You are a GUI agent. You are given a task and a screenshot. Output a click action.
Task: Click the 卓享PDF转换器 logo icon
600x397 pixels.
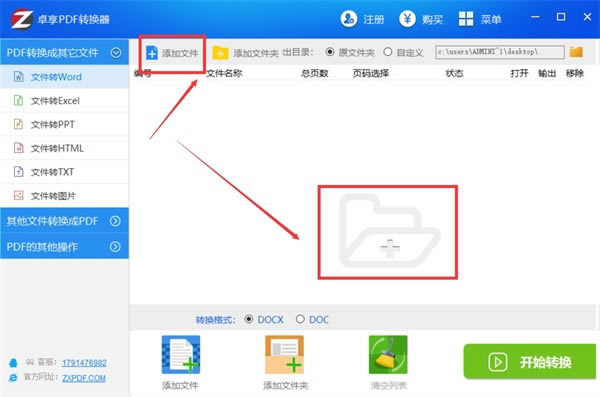click(x=21, y=19)
